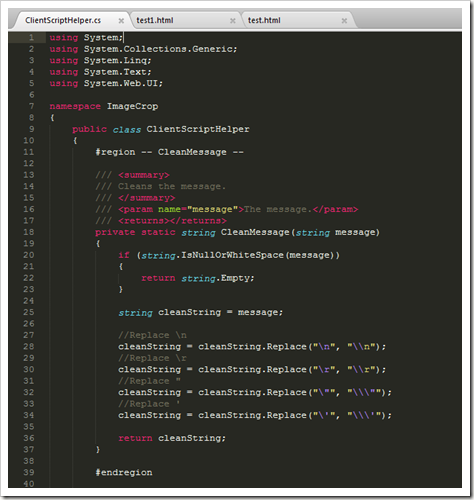
Task: Open the test1.html tab
Action: point(155,20)
